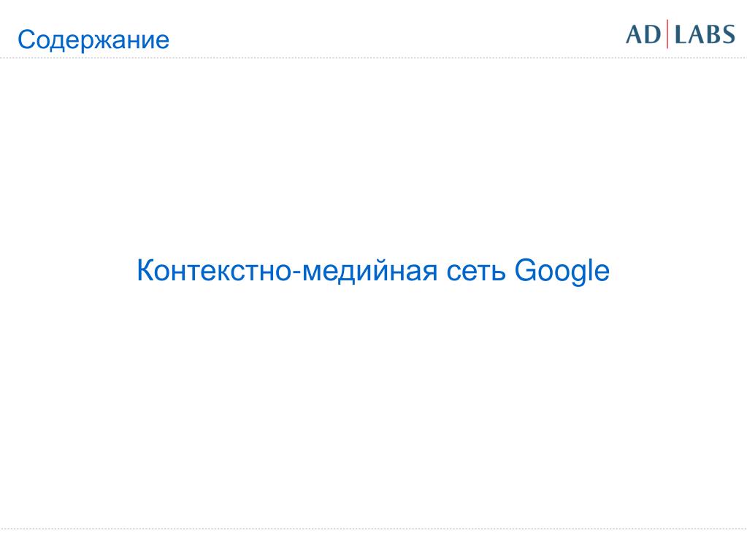This screenshot has height=560, width=747.
Task: Select the word "сеть" in the title
Action: click(475, 272)
